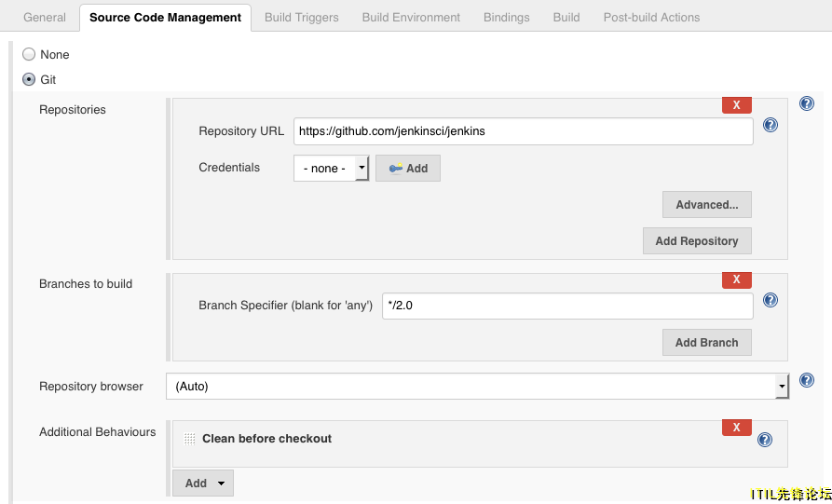This screenshot has width=832, height=504.
Task: Open help icon beside Branch Specifier
Action: click(x=770, y=300)
